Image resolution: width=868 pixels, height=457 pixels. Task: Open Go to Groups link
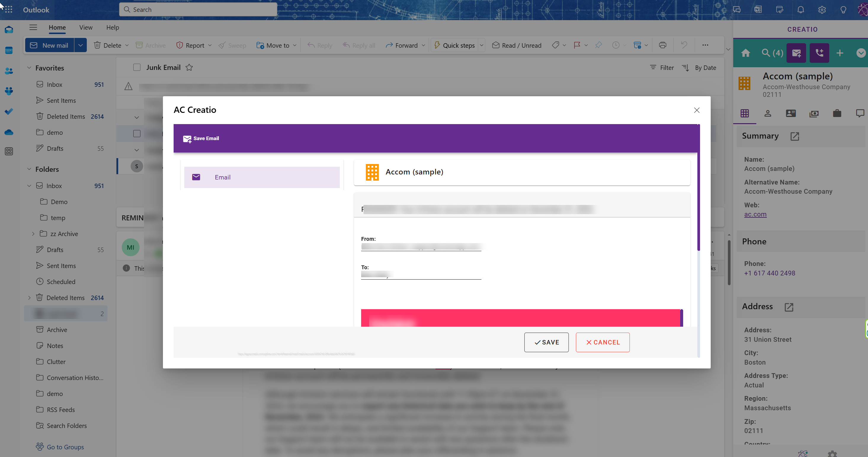tap(65, 447)
